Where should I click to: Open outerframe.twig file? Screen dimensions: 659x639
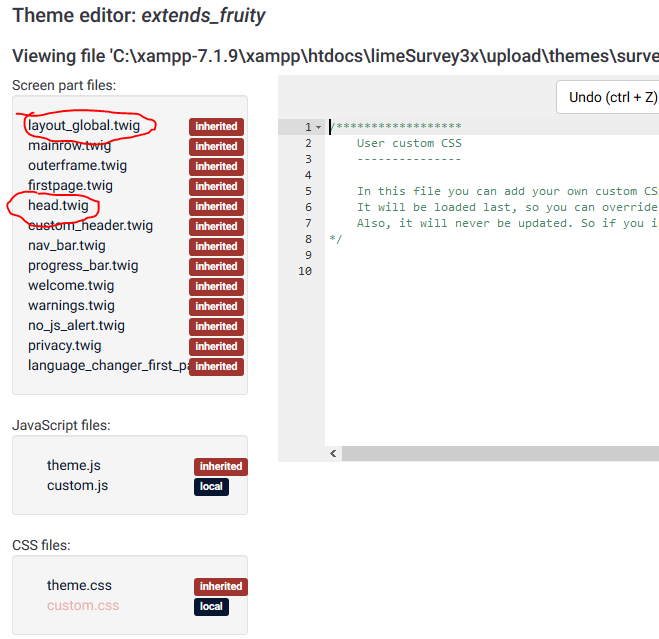[x=77, y=166]
